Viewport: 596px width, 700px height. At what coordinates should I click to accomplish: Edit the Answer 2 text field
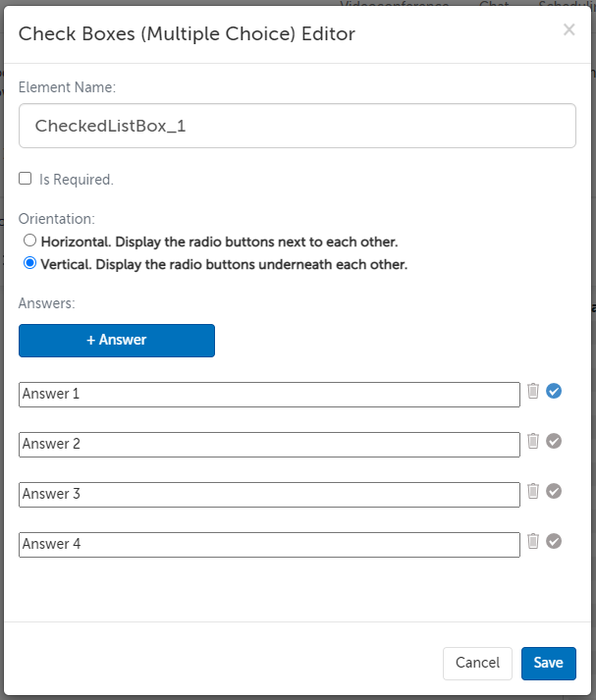click(269, 444)
